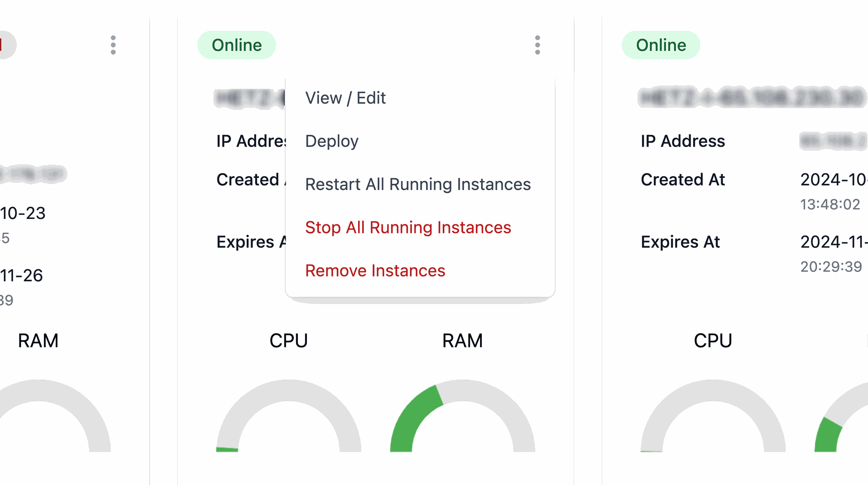Click the RAM label on the middle card
Viewport: 868px width, 485px height.
click(462, 341)
